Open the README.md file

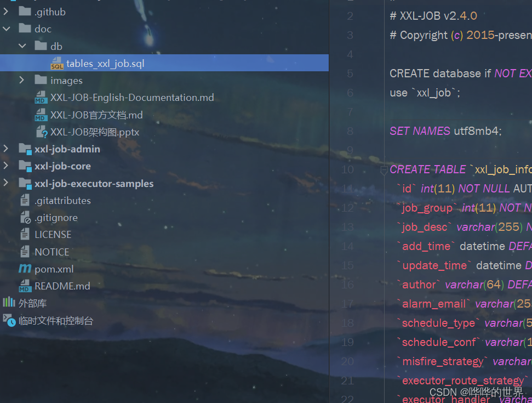(62, 286)
